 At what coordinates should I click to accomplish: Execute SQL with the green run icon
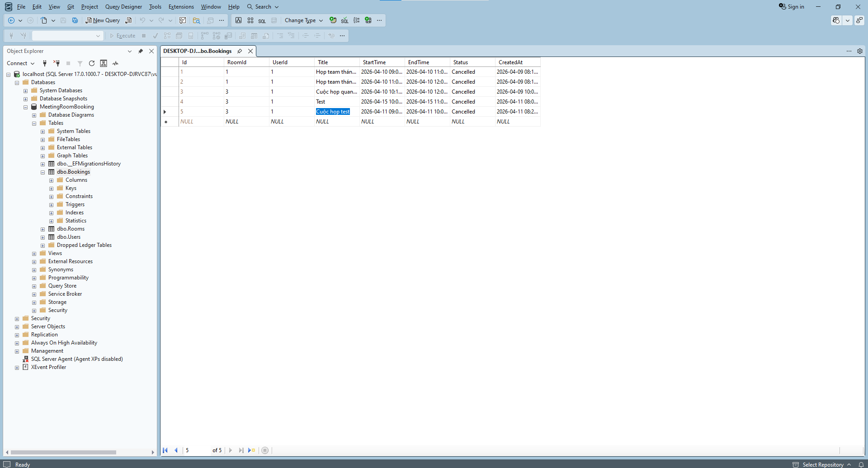(x=333, y=20)
